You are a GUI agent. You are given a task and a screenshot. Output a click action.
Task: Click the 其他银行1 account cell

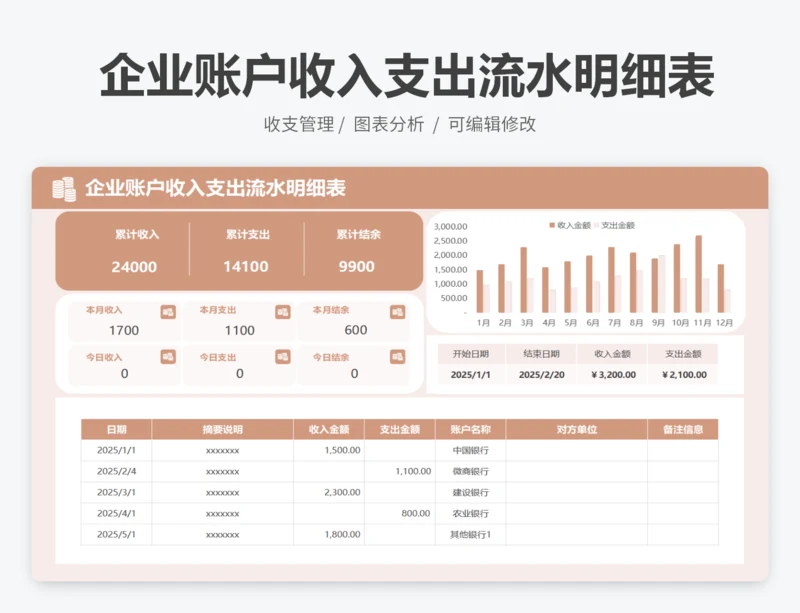[x=470, y=534]
